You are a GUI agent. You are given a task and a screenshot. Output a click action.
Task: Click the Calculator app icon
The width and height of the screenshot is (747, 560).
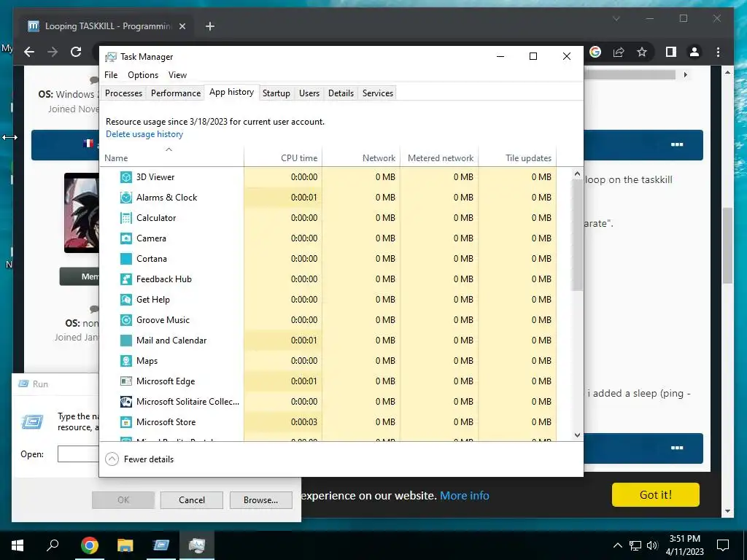point(125,218)
